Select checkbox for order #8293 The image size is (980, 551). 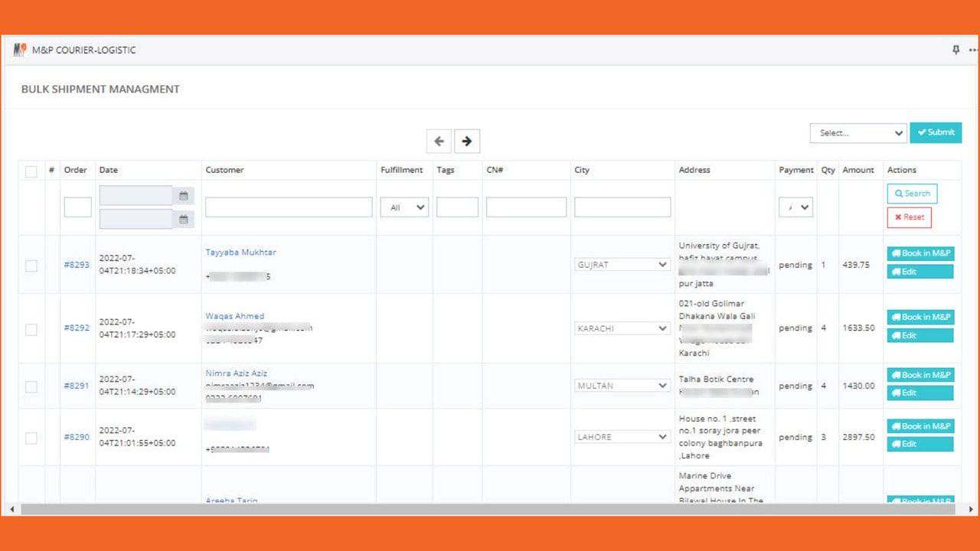tap(31, 266)
